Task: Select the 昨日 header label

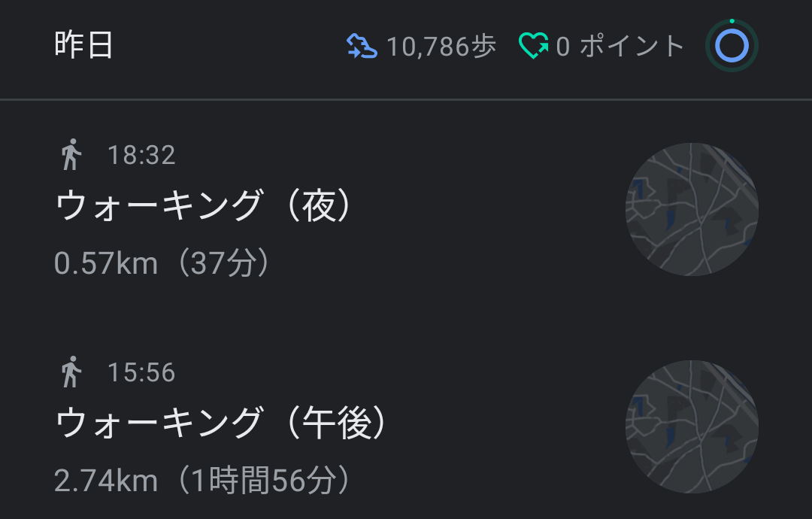Action: 83,46
